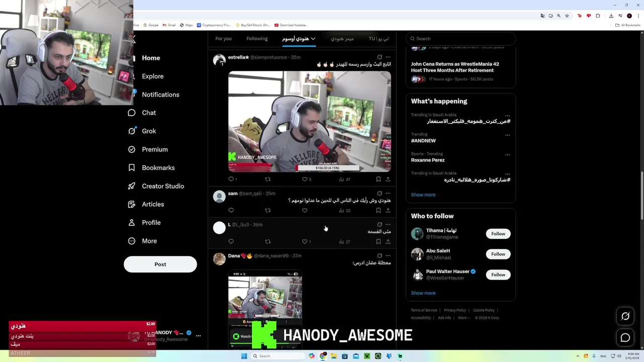
Task: Switch to the Following tab
Action: pyautogui.click(x=257, y=39)
